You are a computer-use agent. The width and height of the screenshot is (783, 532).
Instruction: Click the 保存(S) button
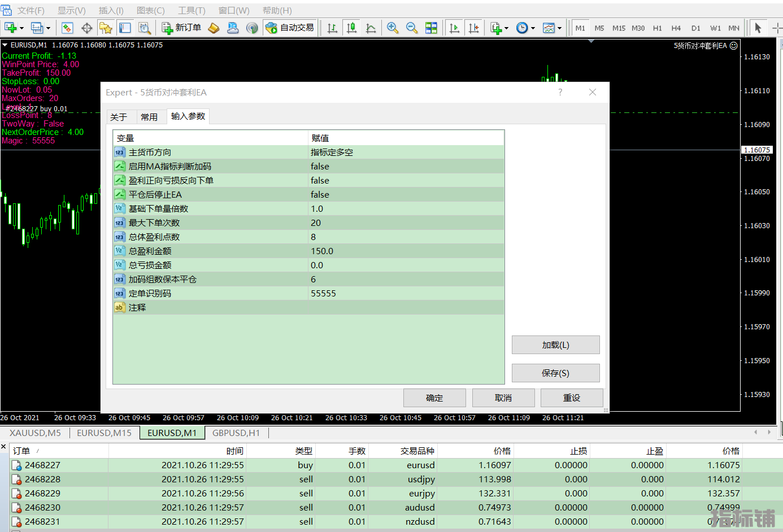click(x=555, y=373)
